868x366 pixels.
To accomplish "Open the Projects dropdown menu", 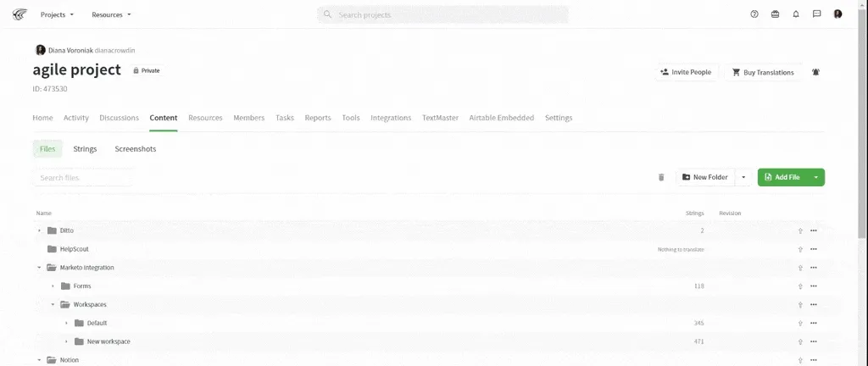I will [x=57, y=15].
